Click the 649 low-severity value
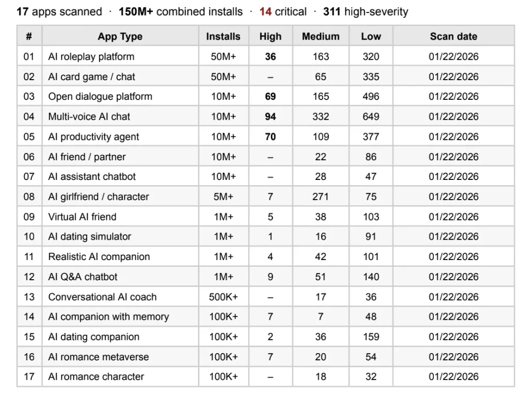Image resolution: width=532 pixels, height=403 pixels. (x=371, y=116)
